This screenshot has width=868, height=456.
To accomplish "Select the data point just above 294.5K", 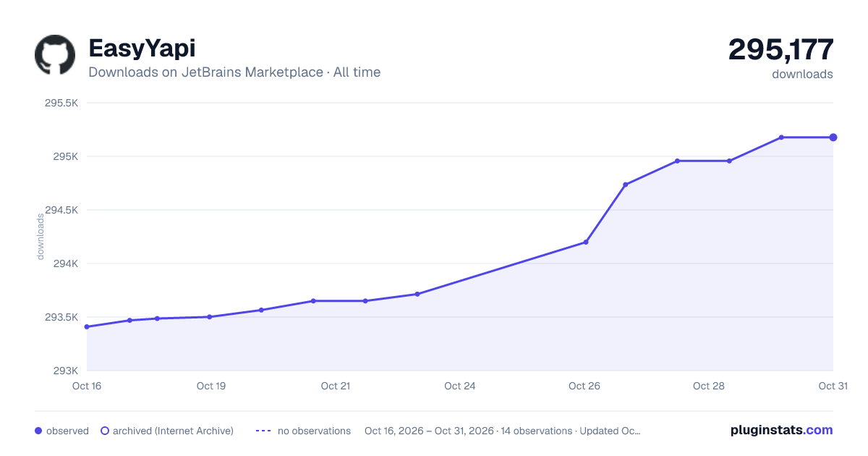I will 626,185.
